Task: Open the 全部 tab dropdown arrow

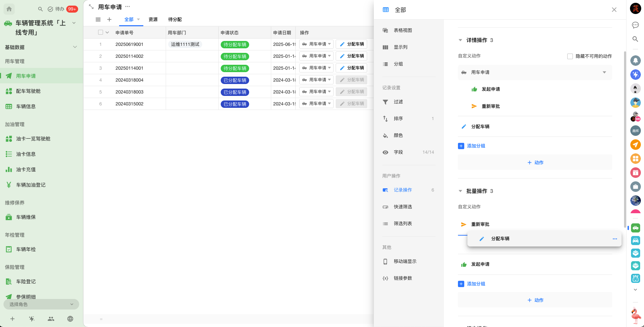Action: point(138,20)
